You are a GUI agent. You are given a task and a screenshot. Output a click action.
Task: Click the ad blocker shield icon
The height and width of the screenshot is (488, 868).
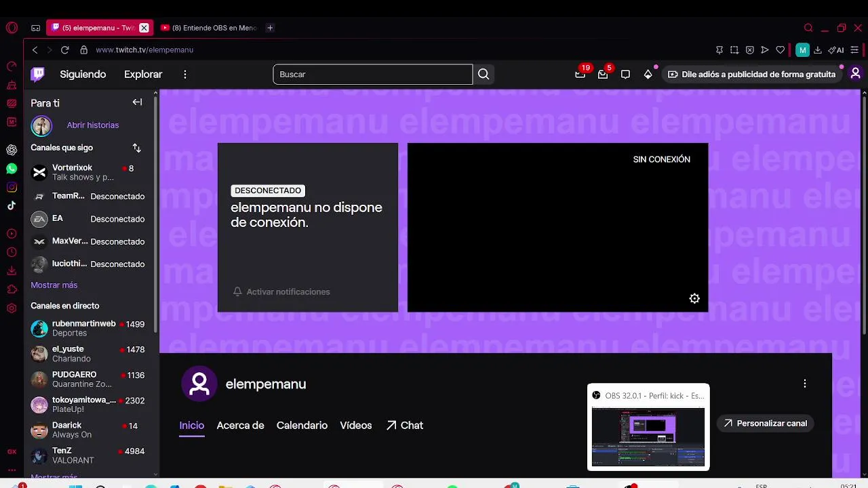click(749, 49)
